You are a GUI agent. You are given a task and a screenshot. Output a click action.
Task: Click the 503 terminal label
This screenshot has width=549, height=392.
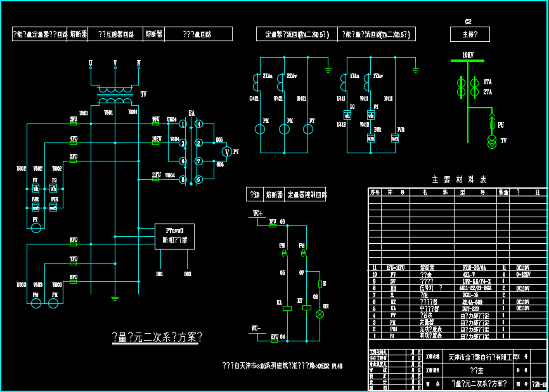coord(188,274)
